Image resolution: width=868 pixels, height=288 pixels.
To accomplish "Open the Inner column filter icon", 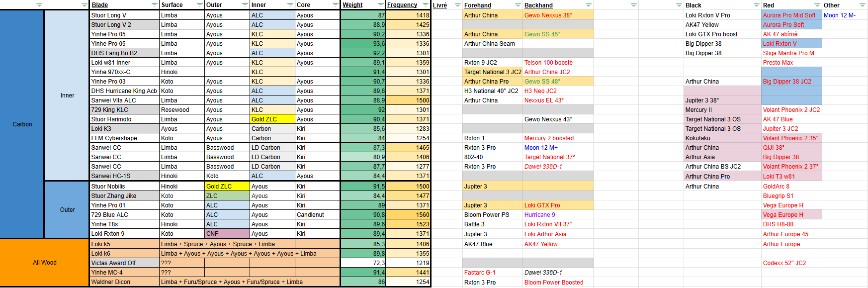I will [290, 5].
